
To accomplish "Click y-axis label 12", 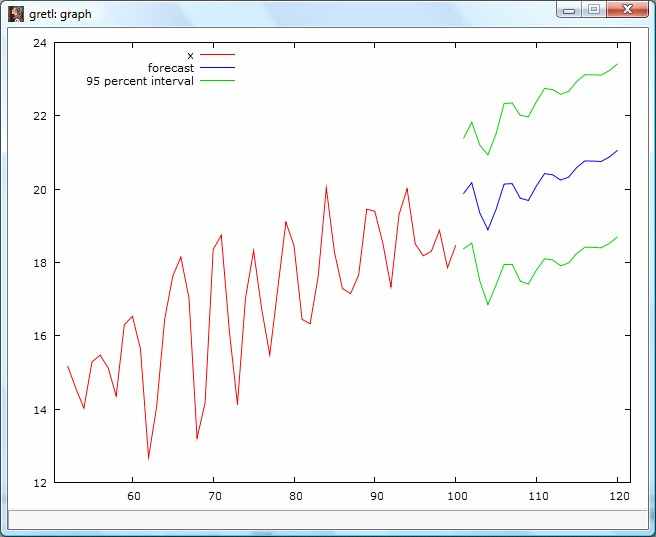I will (40, 483).
